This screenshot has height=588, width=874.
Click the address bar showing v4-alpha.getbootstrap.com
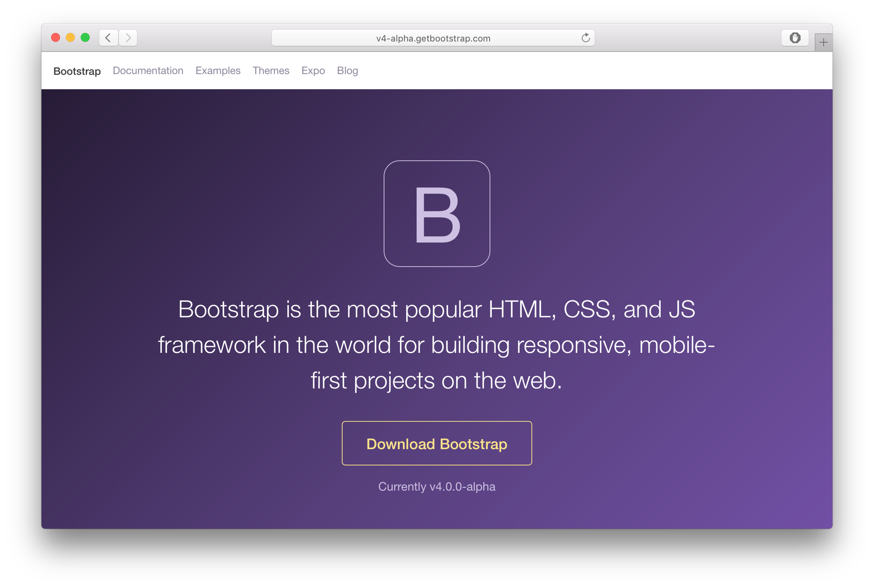pos(432,38)
